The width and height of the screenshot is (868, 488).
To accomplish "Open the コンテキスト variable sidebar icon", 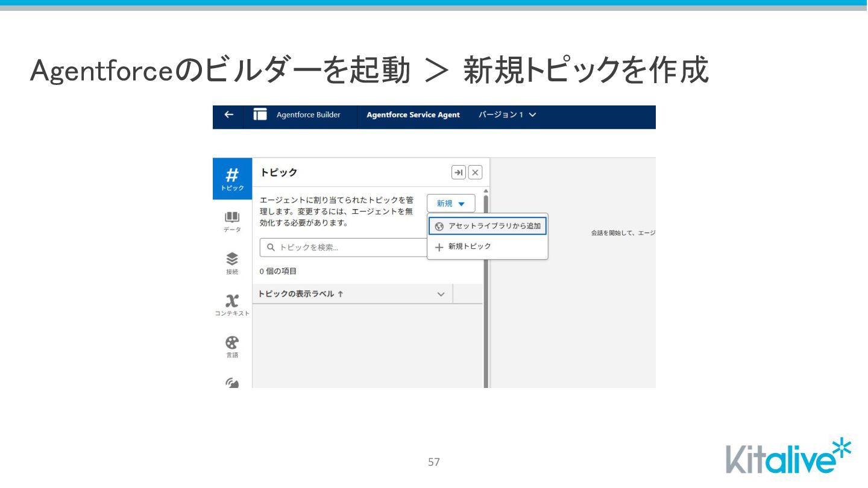I will click(x=232, y=305).
